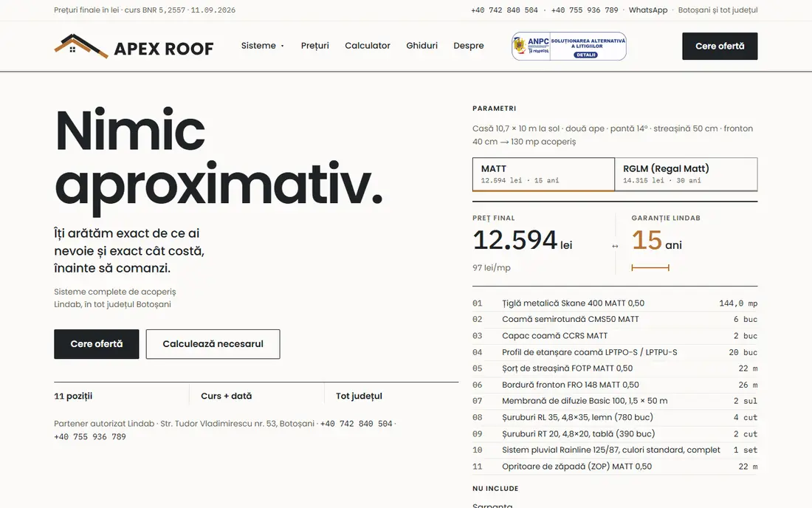Call +40 755 936 789 in top bar
The image size is (812, 508).
[x=585, y=10]
